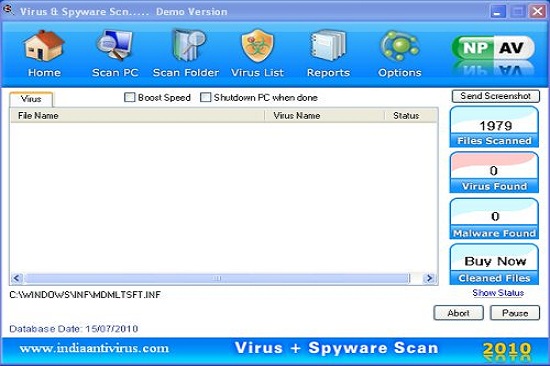The image size is (550, 366).
Task: Click the Virus + Spyware Scan footer text
Action: pyautogui.click(x=337, y=348)
